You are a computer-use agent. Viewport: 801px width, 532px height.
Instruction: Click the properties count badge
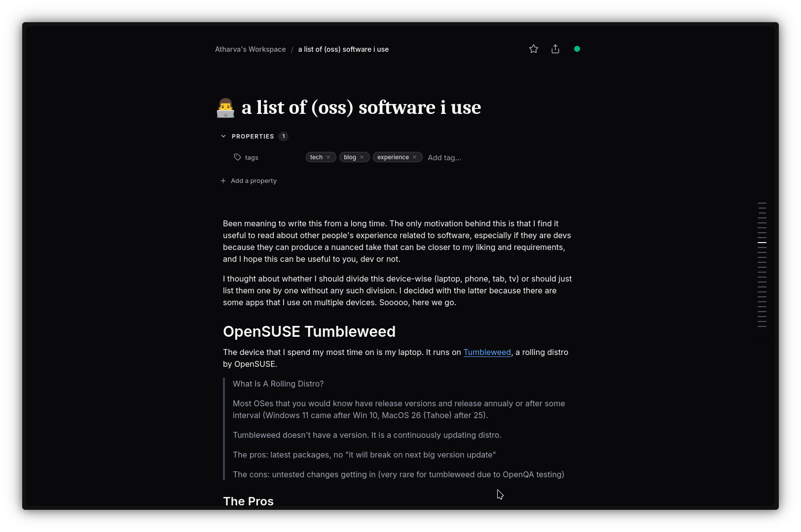283,136
